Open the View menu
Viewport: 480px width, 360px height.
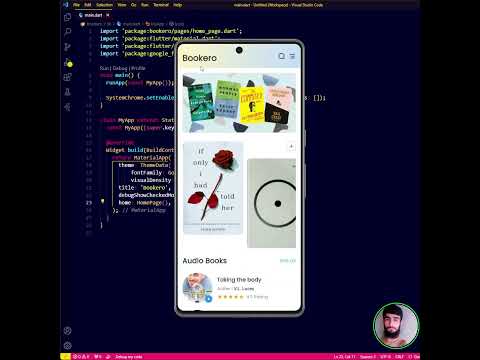pos(122,5)
